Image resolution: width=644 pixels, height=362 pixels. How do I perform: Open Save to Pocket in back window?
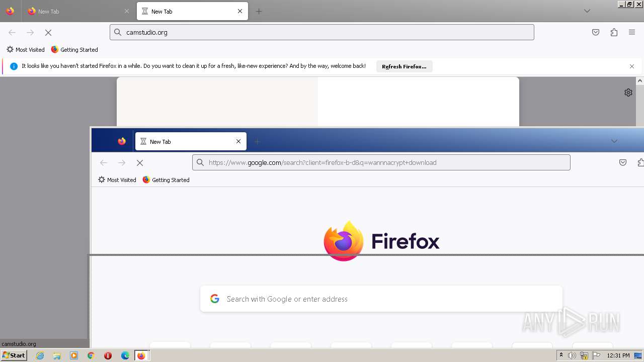[x=596, y=32]
